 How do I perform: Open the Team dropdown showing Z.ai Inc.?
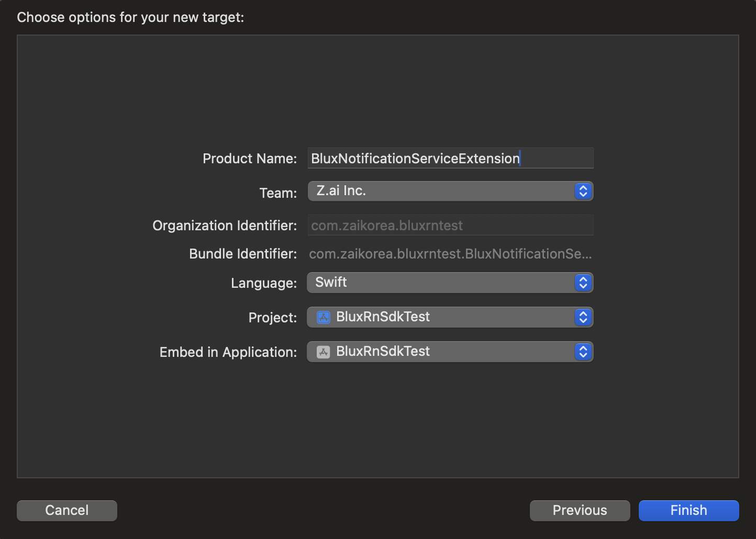[x=450, y=191]
